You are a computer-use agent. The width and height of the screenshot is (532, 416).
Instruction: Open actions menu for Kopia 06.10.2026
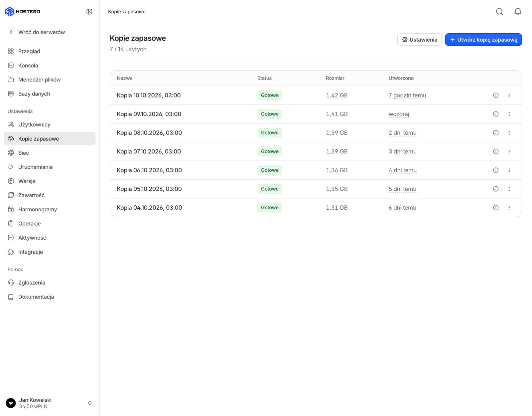point(509,170)
